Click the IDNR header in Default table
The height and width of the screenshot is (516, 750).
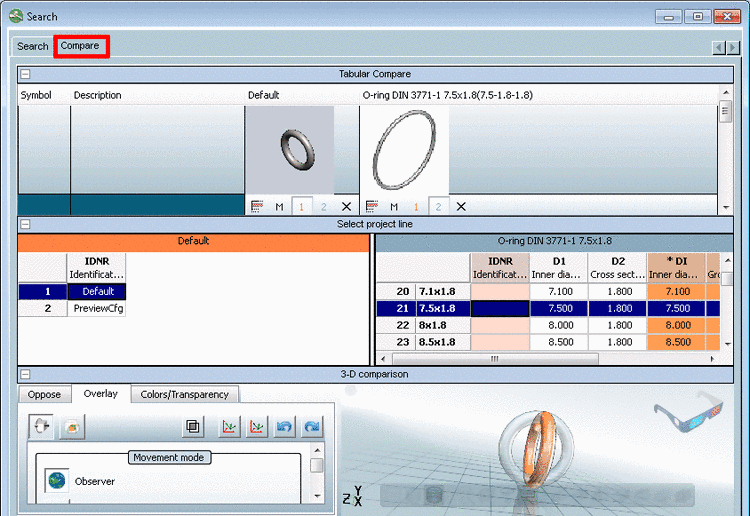coord(97,268)
